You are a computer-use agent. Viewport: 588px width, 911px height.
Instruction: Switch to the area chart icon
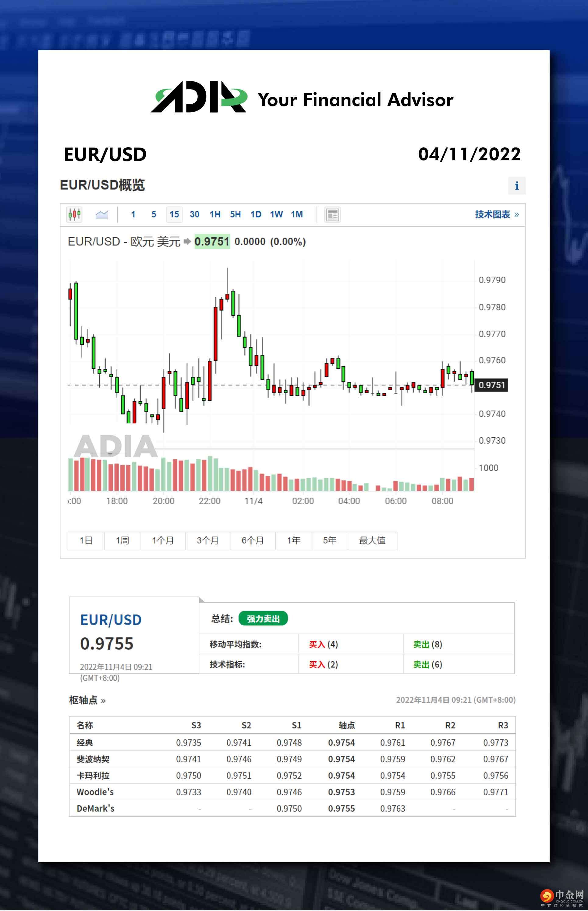(x=101, y=214)
